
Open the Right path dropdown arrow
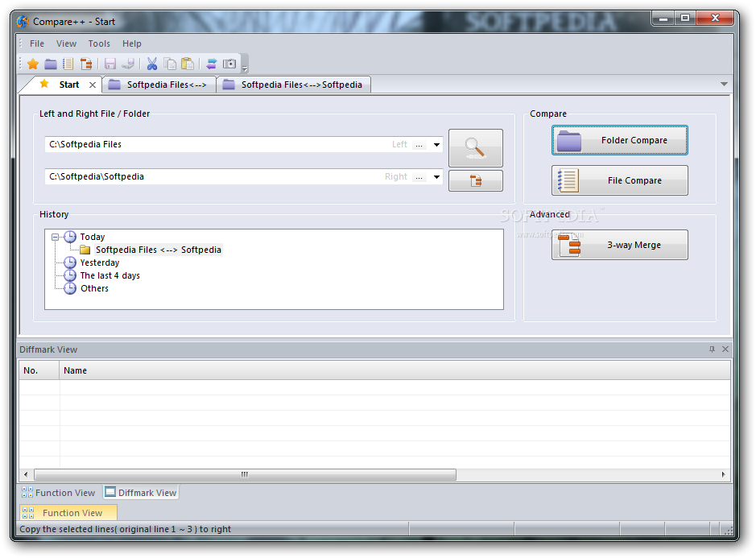coord(436,177)
